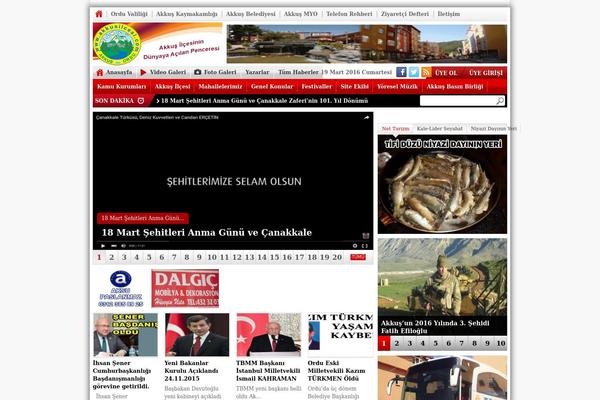Viewport: 600px width, 400px height.
Task: Open Video Galeri
Action: point(163,72)
